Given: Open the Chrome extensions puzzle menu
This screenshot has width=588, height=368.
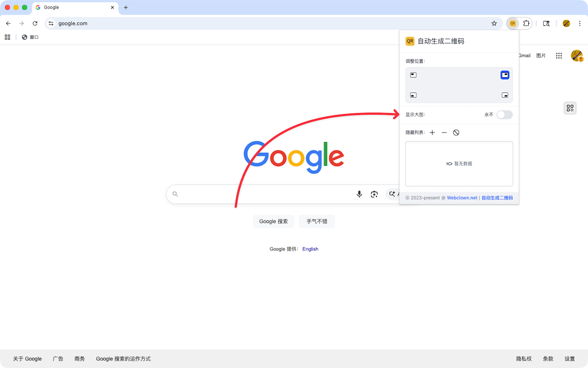Looking at the screenshot, I should (526, 23).
